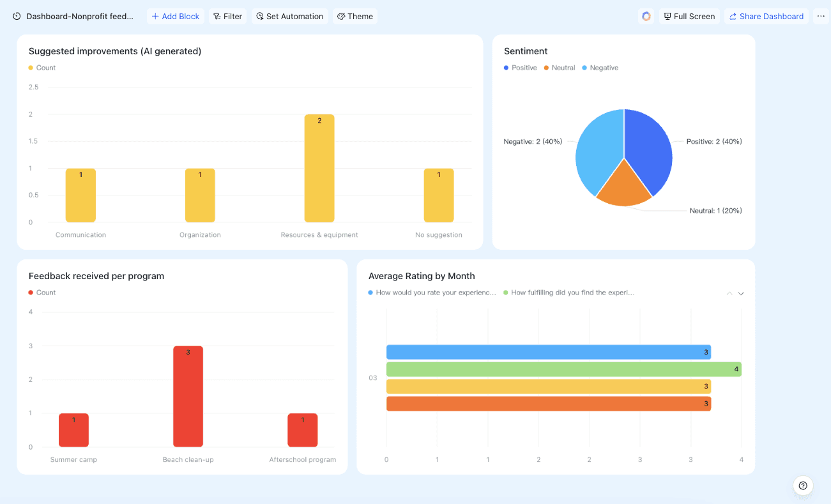The width and height of the screenshot is (831, 504).
Task: Open Set Automation
Action: (x=290, y=17)
